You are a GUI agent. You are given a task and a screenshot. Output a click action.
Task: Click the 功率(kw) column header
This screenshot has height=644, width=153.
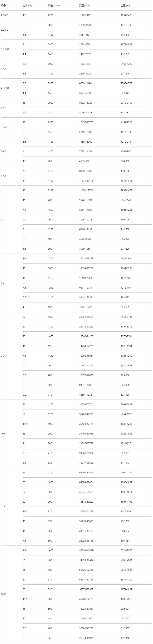pyautogui.click(x=27, y=6)
